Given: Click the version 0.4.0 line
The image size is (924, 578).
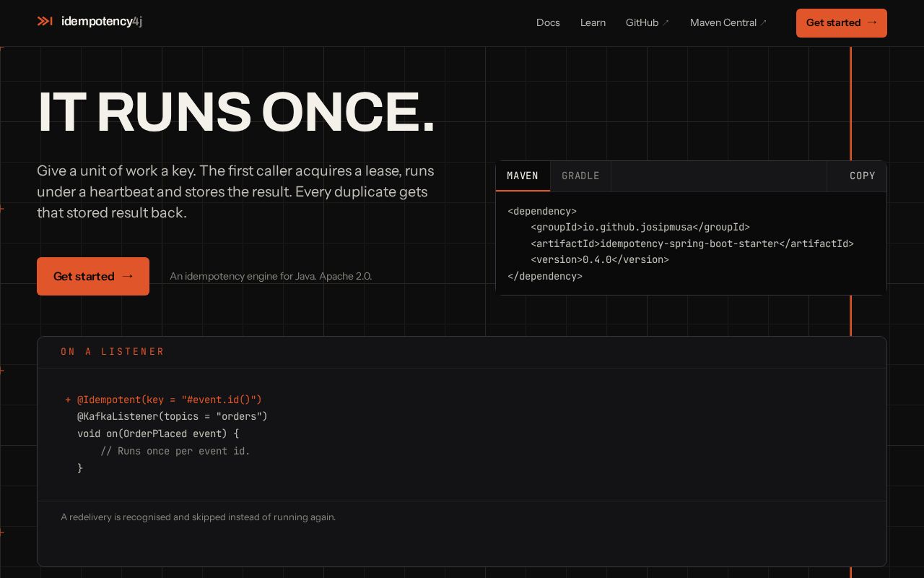Looking at the screenshot, I should [600, 260].
